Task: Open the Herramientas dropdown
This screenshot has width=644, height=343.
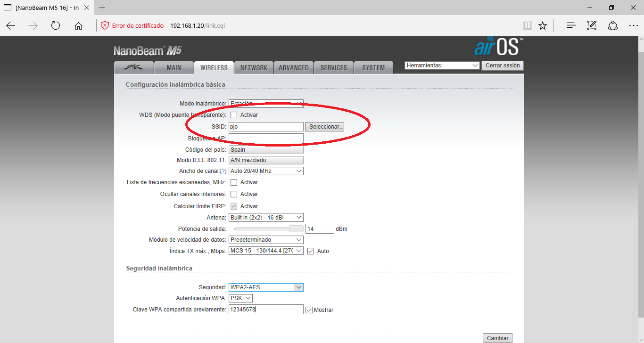Action: pyautogui.click(x=442, y=65)
